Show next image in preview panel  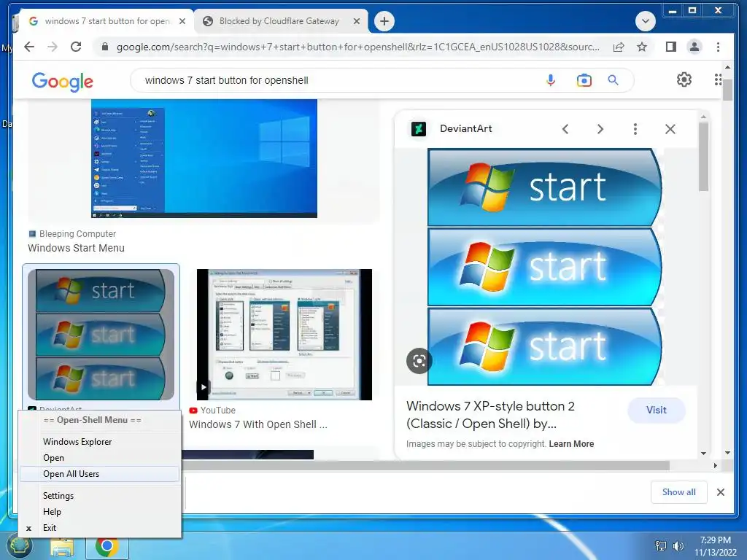click(x=600, y=129)
